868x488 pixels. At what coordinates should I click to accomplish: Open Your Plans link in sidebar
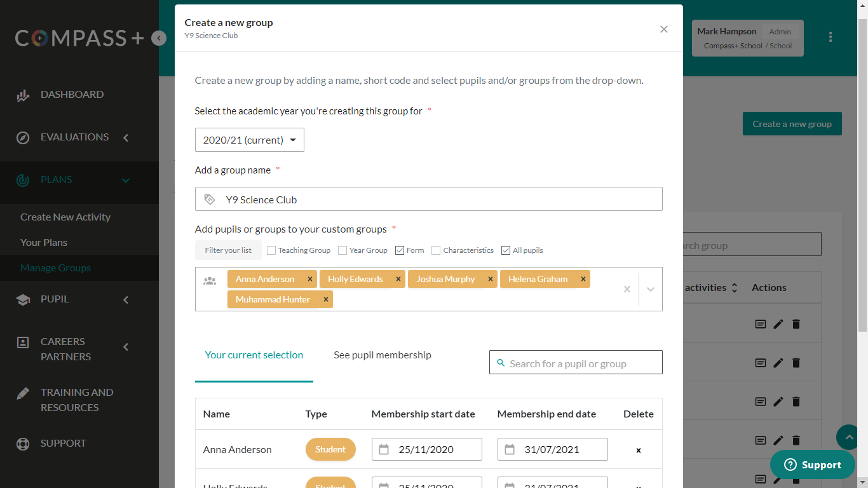point(44,243)
